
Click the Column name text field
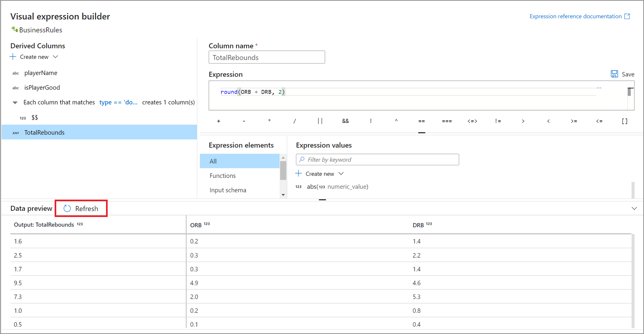(x=266, y=58)
